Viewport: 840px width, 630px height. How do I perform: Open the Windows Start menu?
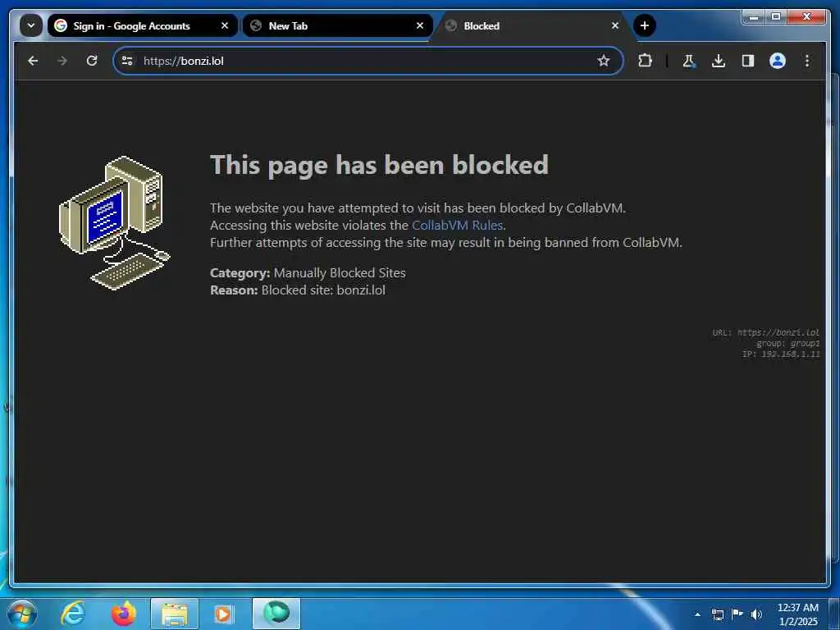[22, 614]
